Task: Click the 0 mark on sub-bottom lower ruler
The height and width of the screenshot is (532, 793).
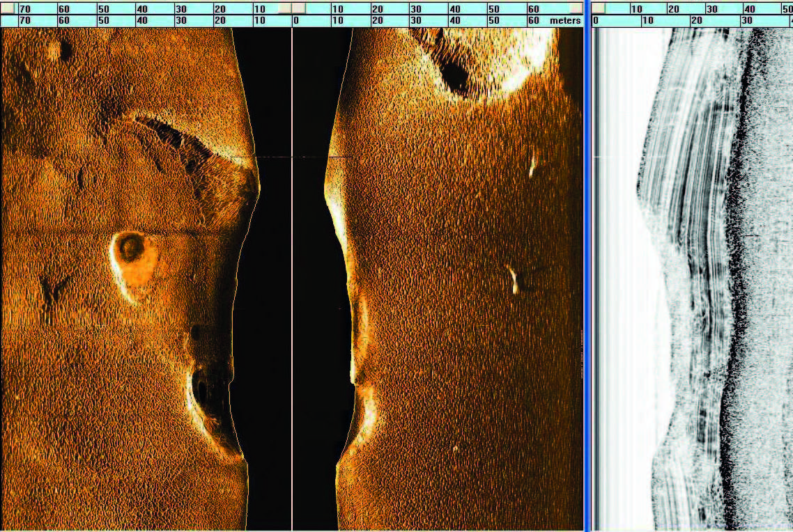Action: [596, 21]
